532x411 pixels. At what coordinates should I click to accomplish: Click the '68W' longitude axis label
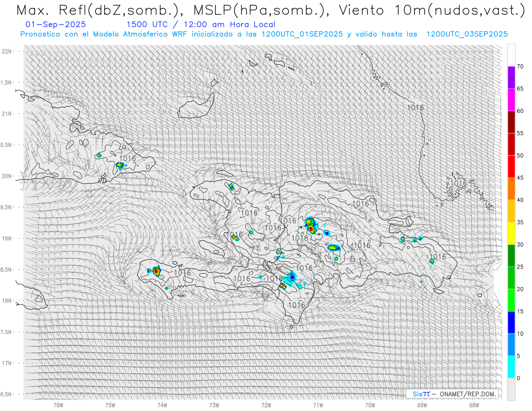[x=474, y=405]
